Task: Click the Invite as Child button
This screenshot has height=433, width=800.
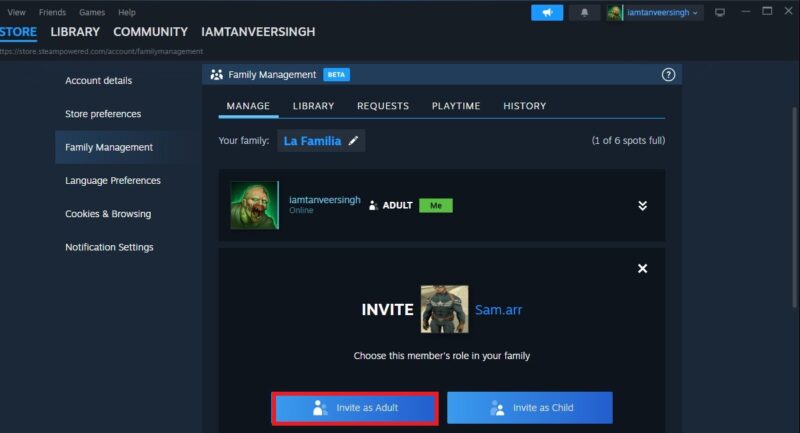Action: pyautogui.click(x=530, y=407)
